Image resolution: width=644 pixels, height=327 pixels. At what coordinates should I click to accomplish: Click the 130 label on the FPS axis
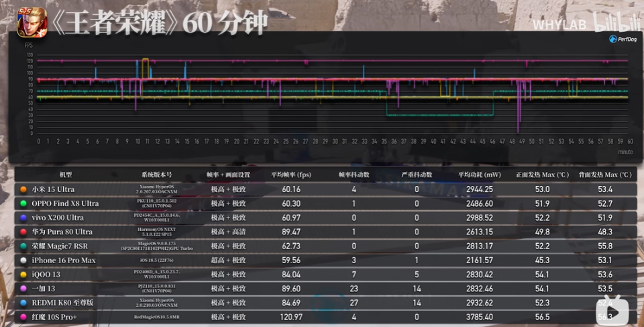click(x=30, y=54)
